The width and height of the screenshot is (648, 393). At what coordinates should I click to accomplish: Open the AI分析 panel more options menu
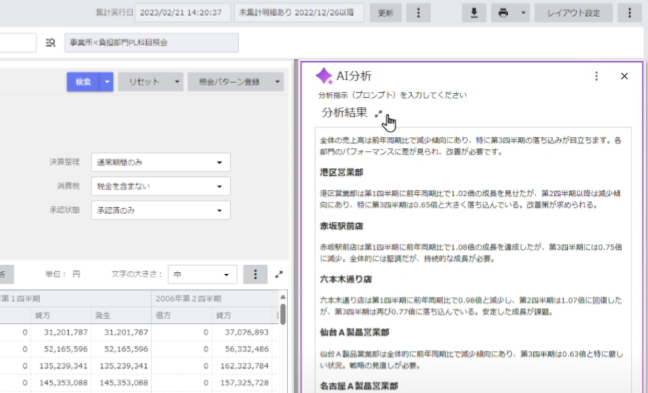pos(596,76)
